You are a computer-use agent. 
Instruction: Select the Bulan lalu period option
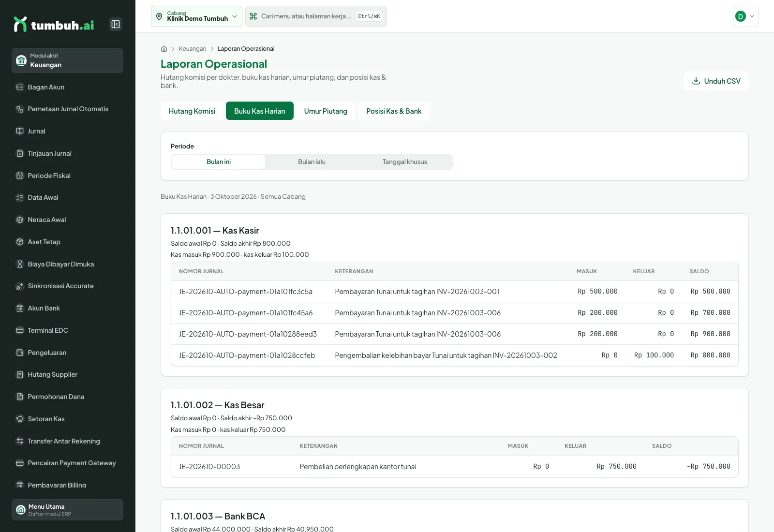[x=312, y=162]
